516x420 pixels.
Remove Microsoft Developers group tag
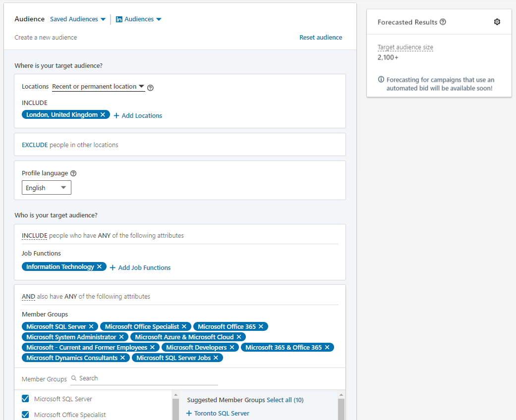pos(232,347)
